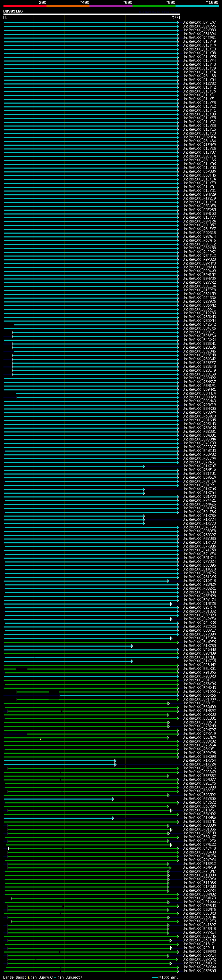
Task: Select the UniRef100_B1X4C3 label
Action: pyautogui.click(x=199, y=543)
